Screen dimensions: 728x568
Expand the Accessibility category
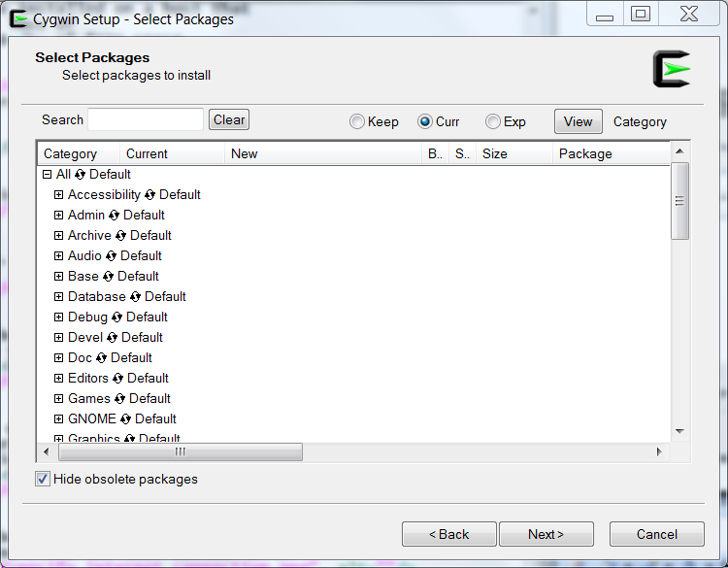58,195
